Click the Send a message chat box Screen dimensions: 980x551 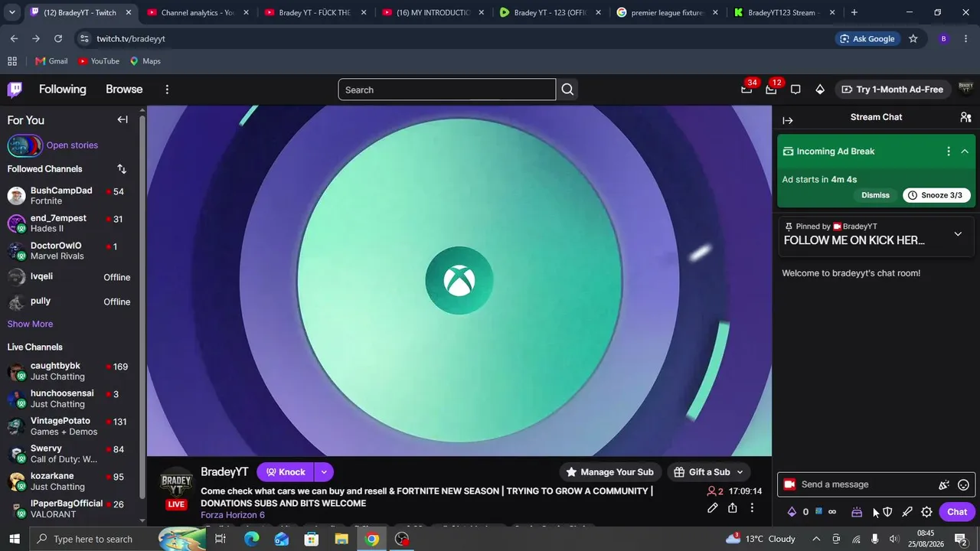[x=876, y=484]
